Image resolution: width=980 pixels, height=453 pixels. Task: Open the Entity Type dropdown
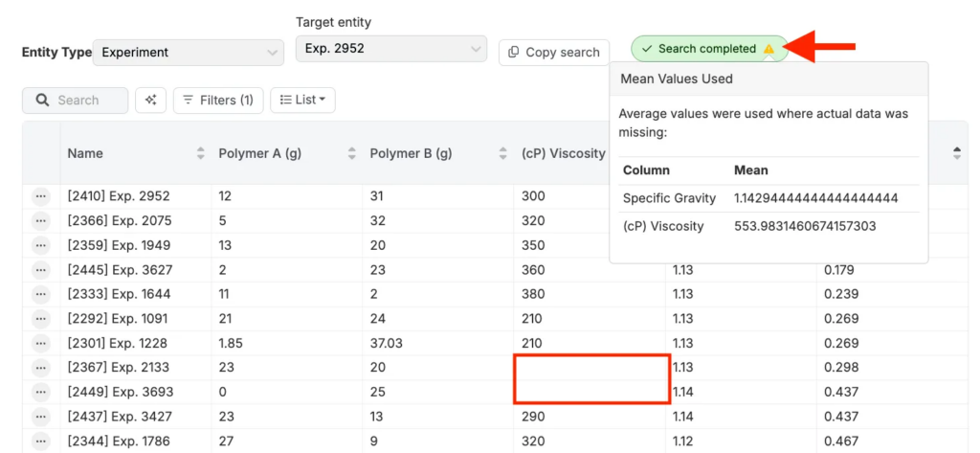click(x=189, y=53)
